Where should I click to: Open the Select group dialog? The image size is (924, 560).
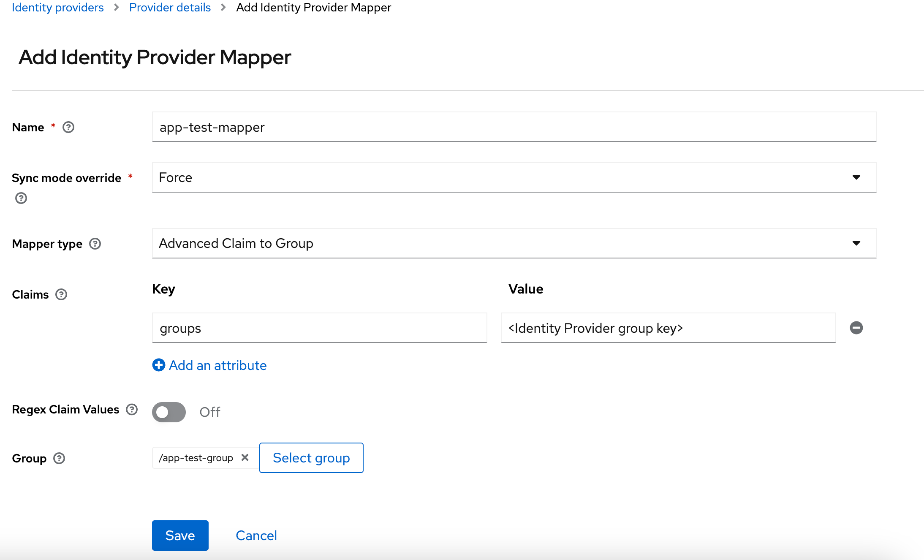311,457
